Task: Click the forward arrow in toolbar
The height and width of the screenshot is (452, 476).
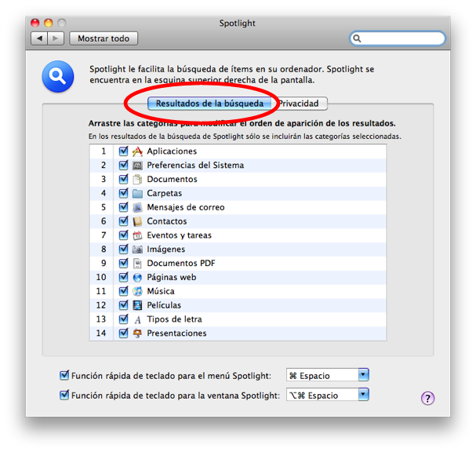Action: coord(56,38)
